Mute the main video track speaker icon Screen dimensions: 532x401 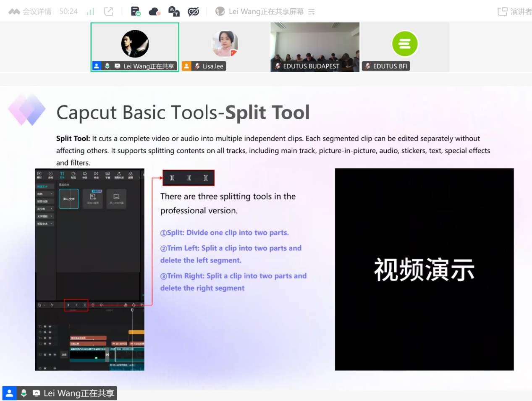click(55, 355)
